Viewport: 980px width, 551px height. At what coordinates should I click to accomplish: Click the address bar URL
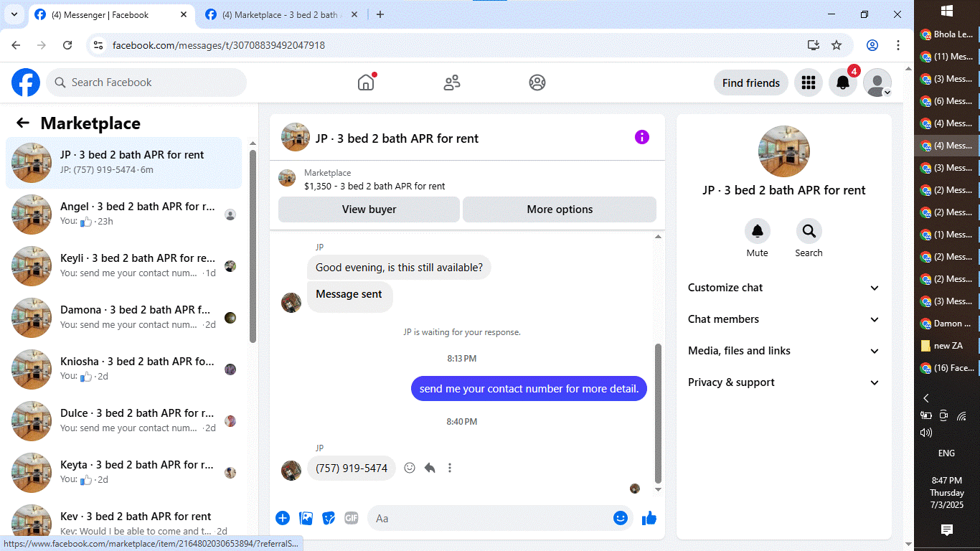click(219, 45)
